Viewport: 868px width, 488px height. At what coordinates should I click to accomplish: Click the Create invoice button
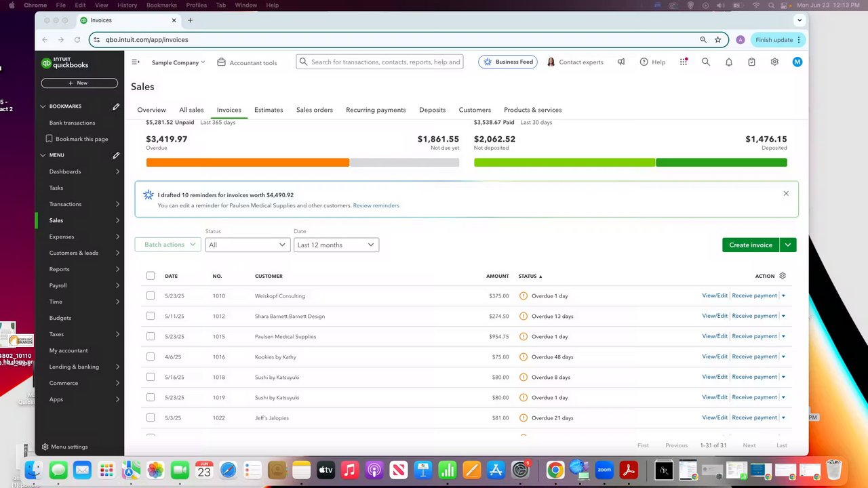click(x=751, y=245)
